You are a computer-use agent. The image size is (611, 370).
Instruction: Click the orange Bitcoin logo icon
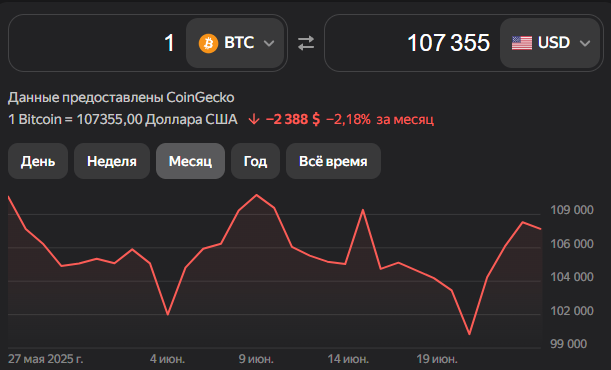(x=208, y=43)
